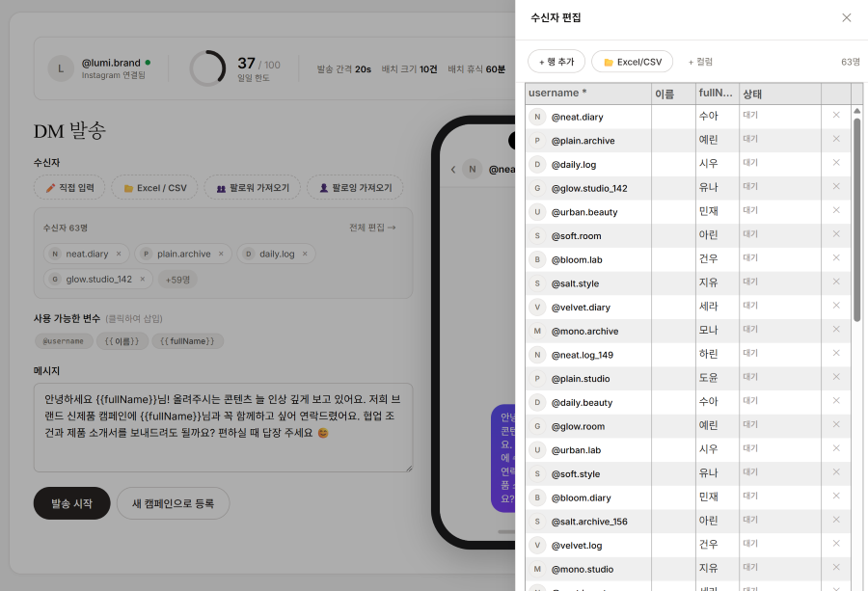The height and width of the screenshot is (591, 868).
Task: Remove daily.log recipient chip
Action: point(305,254)
